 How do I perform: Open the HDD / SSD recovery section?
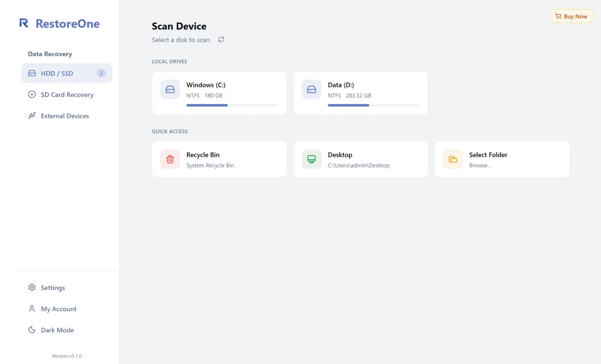tap(67, 73)
